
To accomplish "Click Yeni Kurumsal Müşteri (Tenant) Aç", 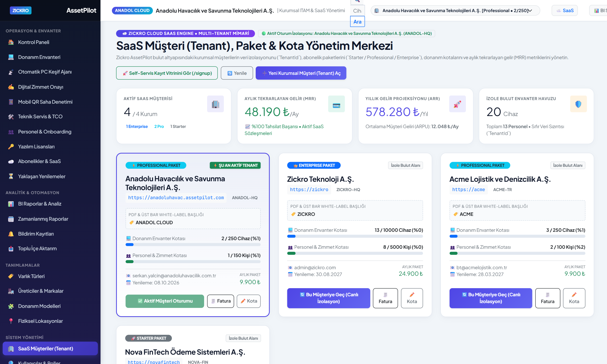I will 301,73.
